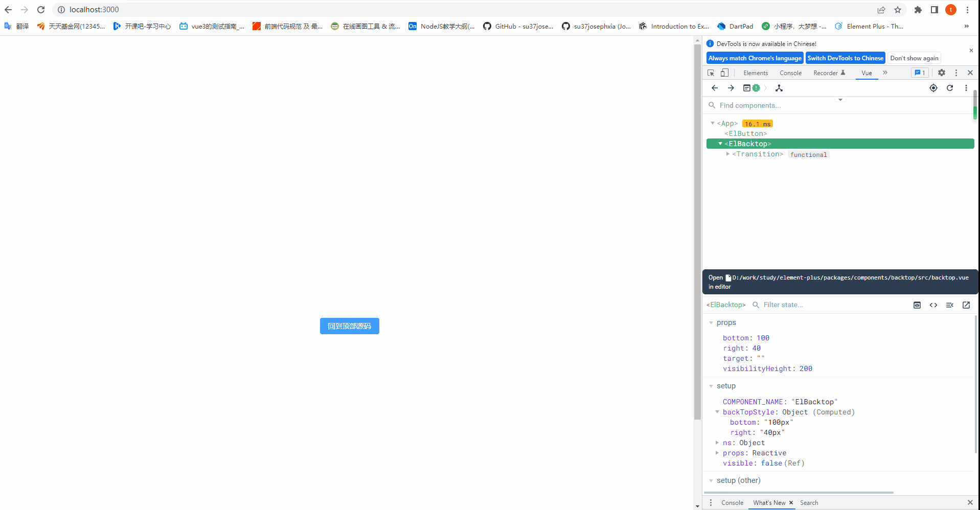Open the drawer Search tab
Screen dimensions: 980x510
click(x=809, y=503)
